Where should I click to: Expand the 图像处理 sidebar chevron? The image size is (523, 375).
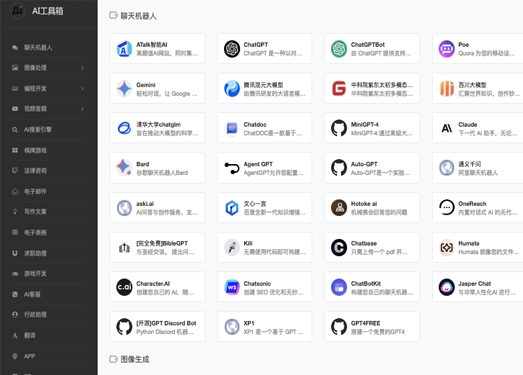pos(82,68)
